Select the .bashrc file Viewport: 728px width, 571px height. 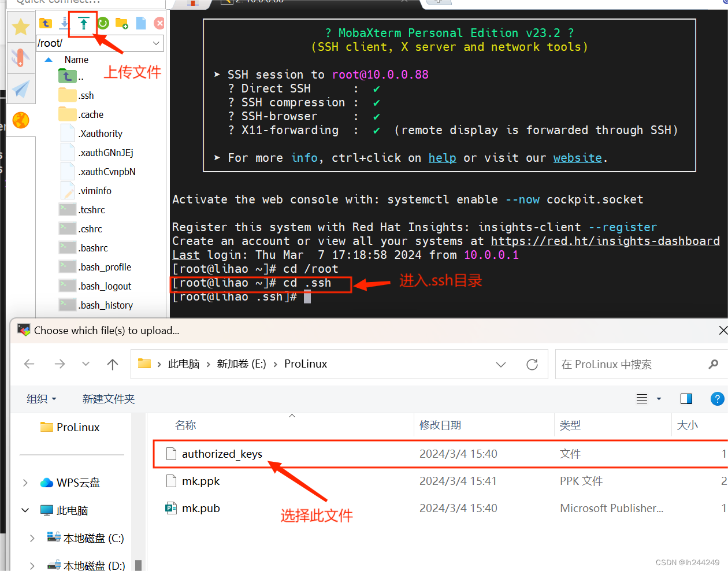point(84,248)
